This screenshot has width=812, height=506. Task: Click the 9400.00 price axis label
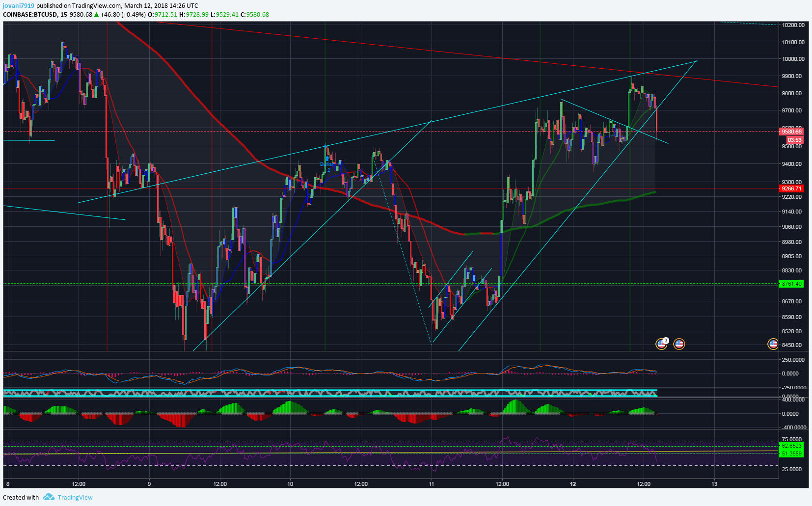coord(792,164)
